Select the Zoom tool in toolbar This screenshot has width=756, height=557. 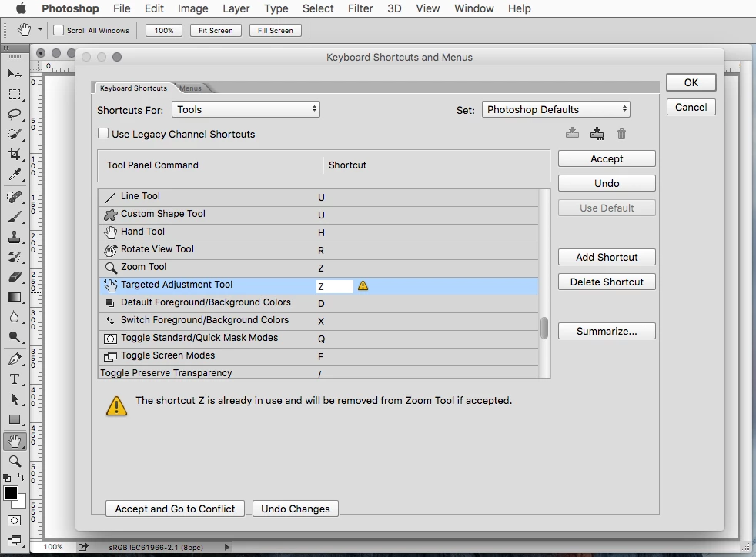[15, 461]
